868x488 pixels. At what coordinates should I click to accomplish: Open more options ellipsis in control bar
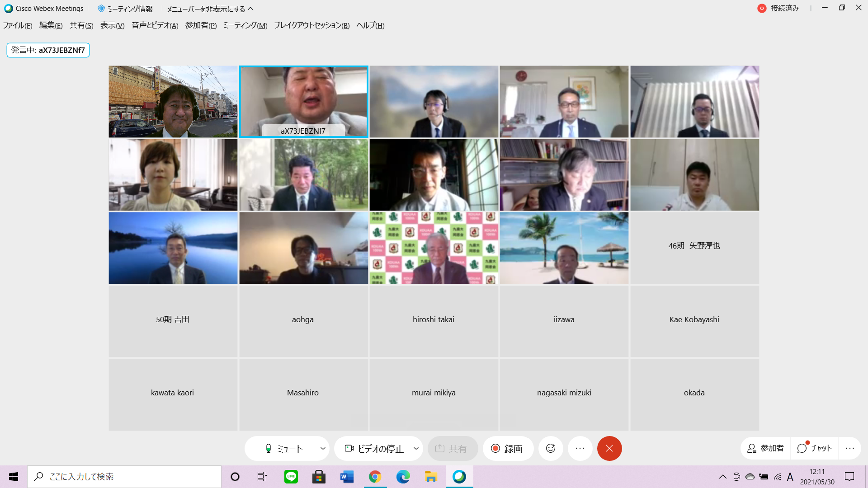pyautogui.click(x=580, y=448)
